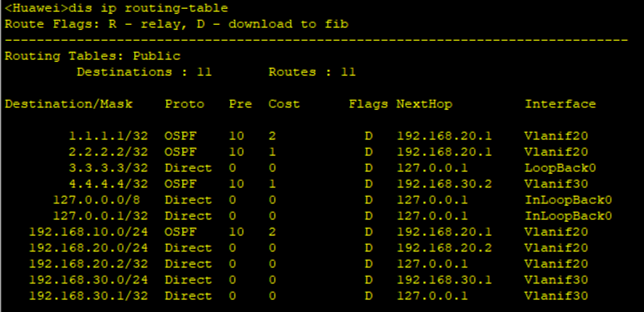This screenshot has width=644, height=312.
Task: Click the 'dis ip routing-table' command text
Action: pos(149,8)
